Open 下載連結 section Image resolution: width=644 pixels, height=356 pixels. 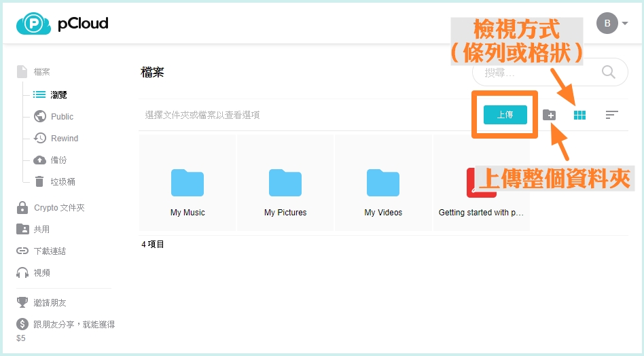coord(50,251)
